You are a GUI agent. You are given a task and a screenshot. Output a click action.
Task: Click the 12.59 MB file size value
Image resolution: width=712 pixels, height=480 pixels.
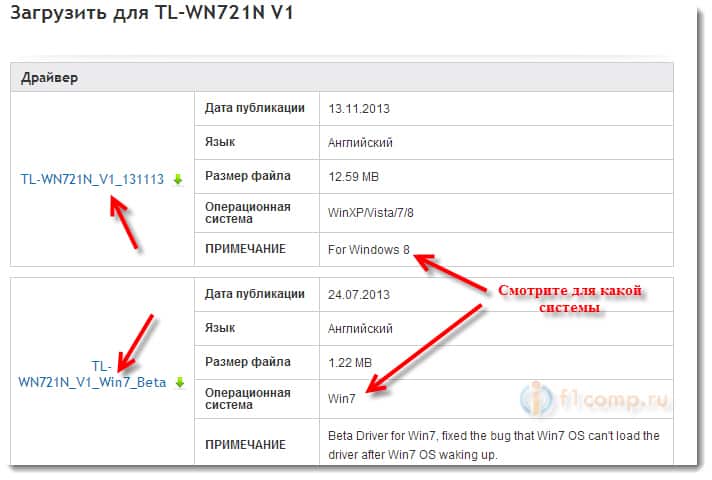coord(353,177)
